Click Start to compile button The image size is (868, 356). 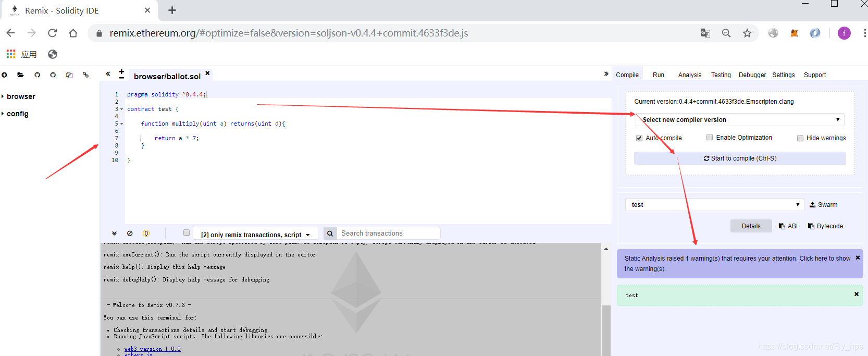point(740,158)
